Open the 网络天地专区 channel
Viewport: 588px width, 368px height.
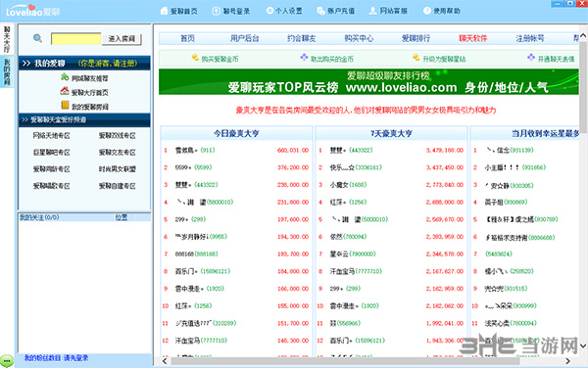click(x=51, y=135)
